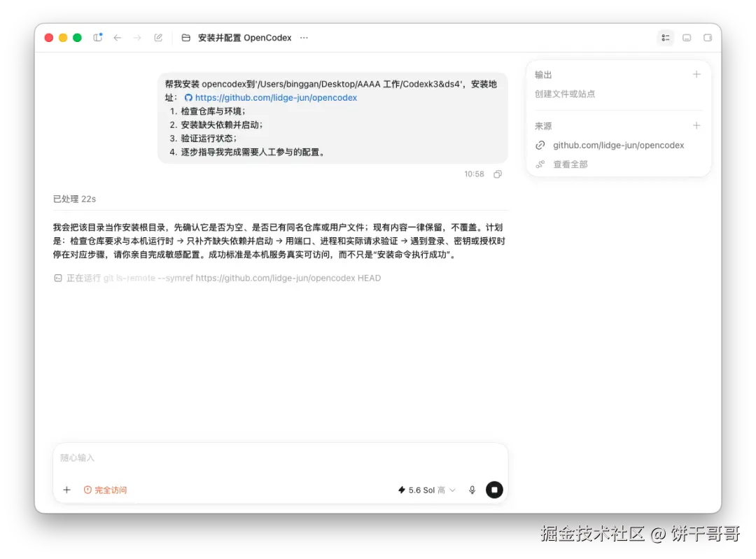Add an attachment with the plus in the input box

click(66, 490)
